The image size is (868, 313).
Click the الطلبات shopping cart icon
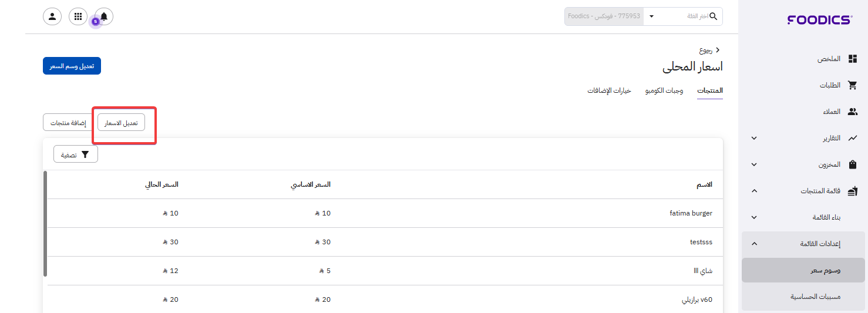[853, 85]
